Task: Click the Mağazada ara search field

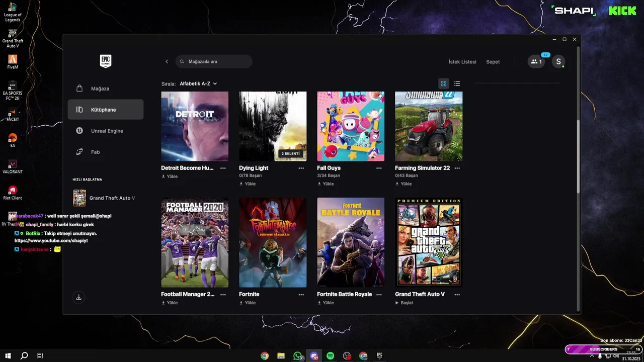Action: (x=214, y=61)
